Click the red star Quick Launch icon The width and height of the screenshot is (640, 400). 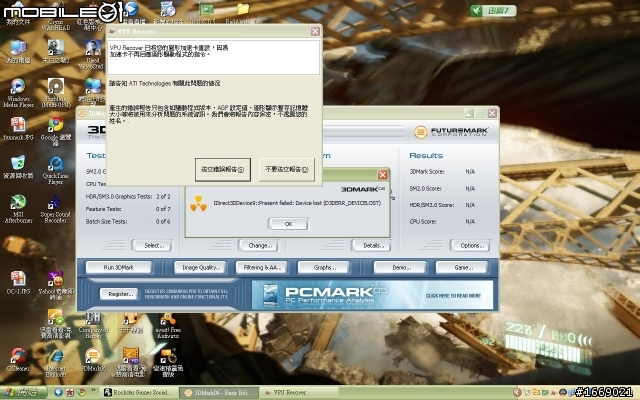70,393
